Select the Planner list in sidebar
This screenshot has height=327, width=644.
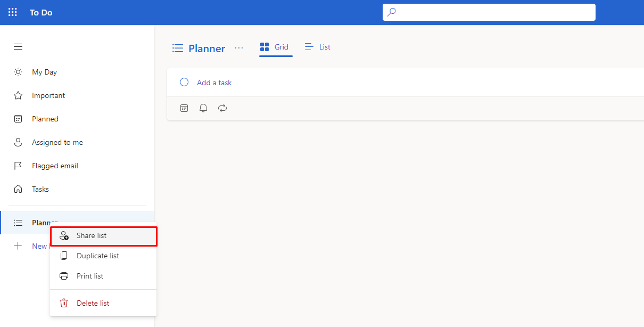77,223
